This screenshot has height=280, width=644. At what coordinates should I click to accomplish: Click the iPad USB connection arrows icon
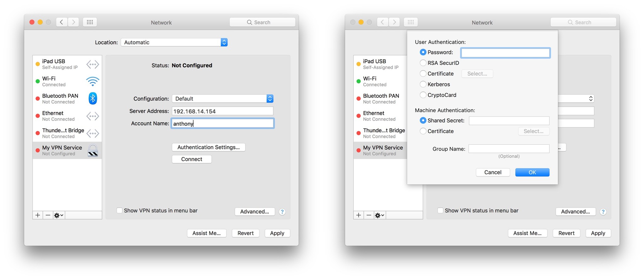coord(92,64)
